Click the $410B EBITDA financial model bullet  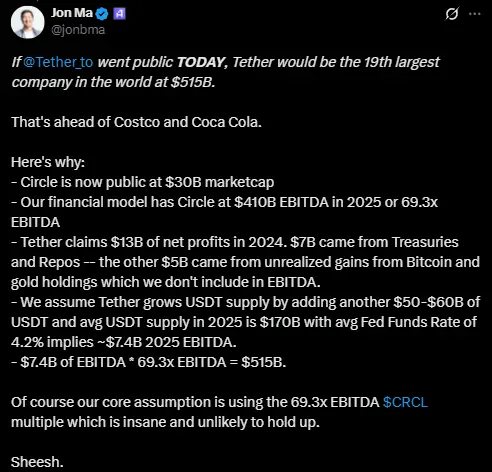coord(224,212)
